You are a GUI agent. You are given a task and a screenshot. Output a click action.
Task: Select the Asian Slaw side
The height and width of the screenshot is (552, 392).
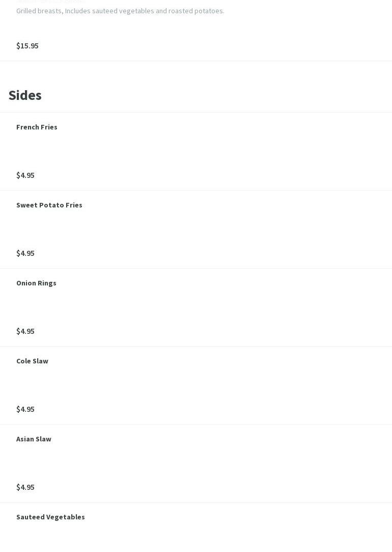click(x=34, y=439)
